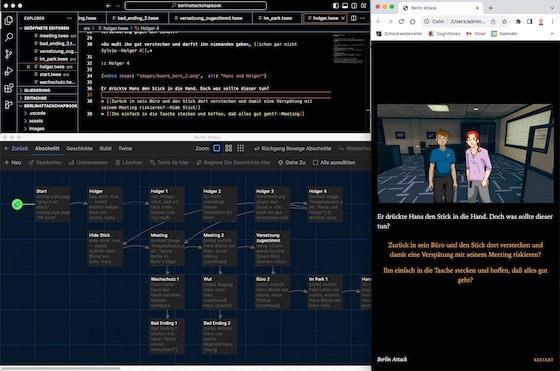
Task: Select the Holger 4 passage card
Action: pos(325,204)
